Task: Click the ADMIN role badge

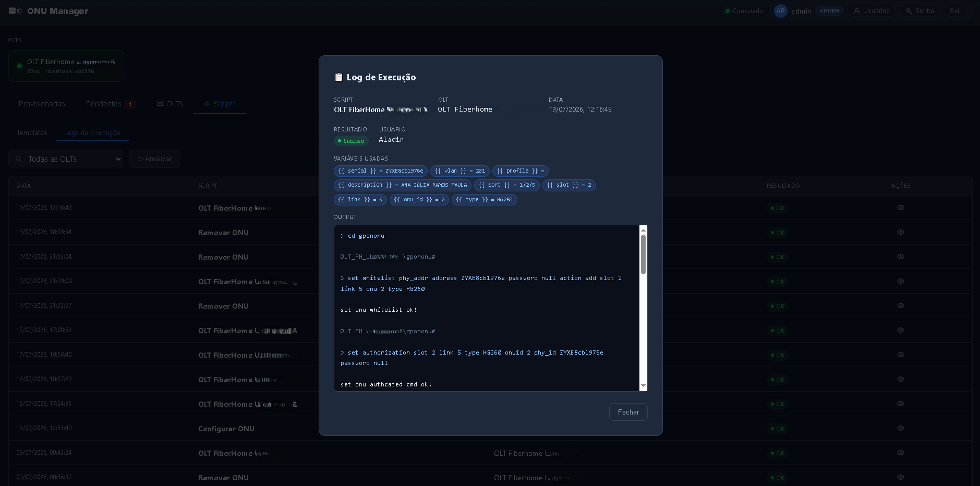Action: 829,11
